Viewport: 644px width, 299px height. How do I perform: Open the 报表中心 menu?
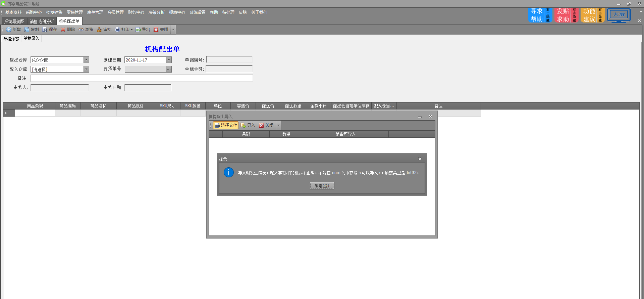point(177,12)
